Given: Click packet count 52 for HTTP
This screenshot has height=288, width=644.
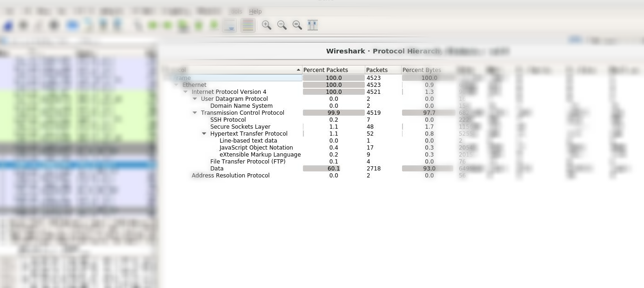Looking at the screenshot, I should tap(370, 134).
